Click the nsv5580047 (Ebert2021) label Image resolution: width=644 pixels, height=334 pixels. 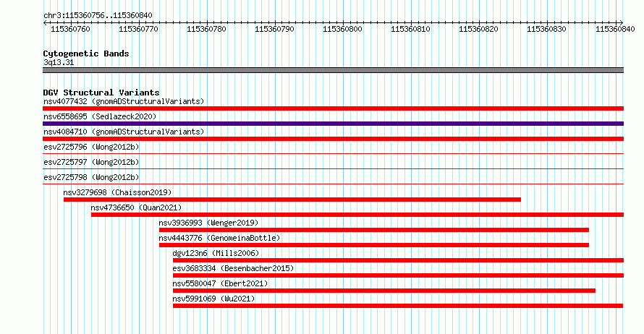(x=220, y=283)
